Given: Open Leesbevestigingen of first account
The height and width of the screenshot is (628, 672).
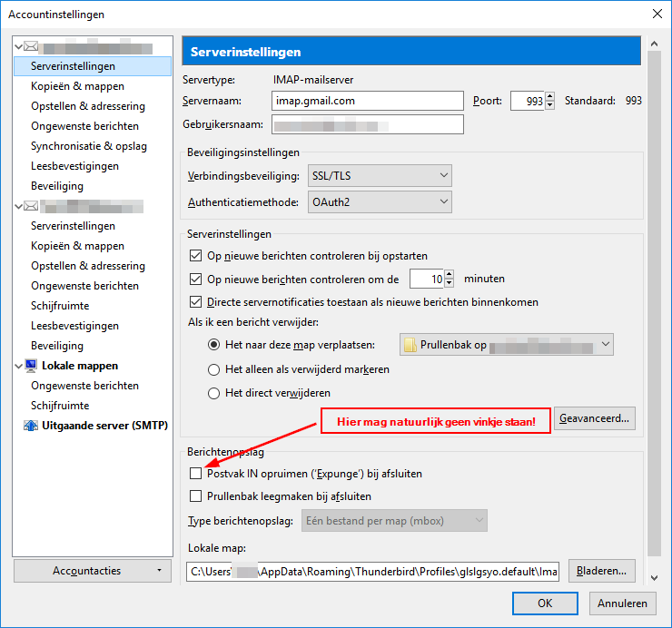Looking at the screenshot, I should click(74, 166).
